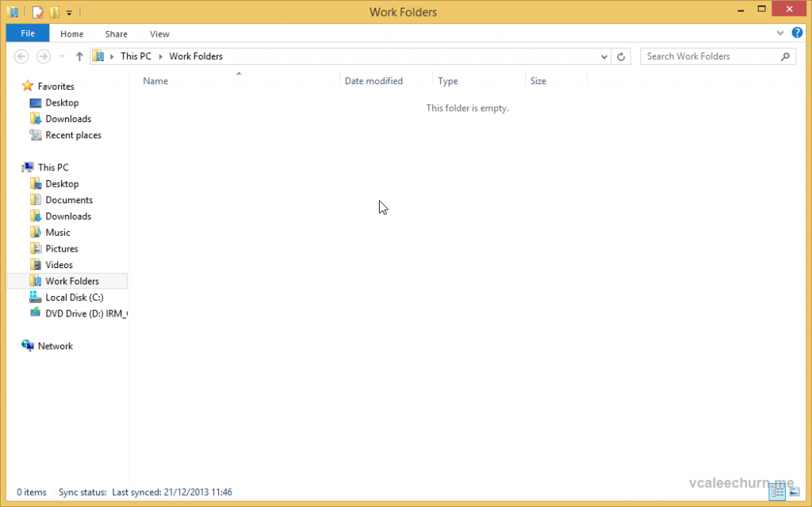Click This PC in the breadcrumb path
The height and width of the screenshot is (507, 812).
[x=136, y=56]
